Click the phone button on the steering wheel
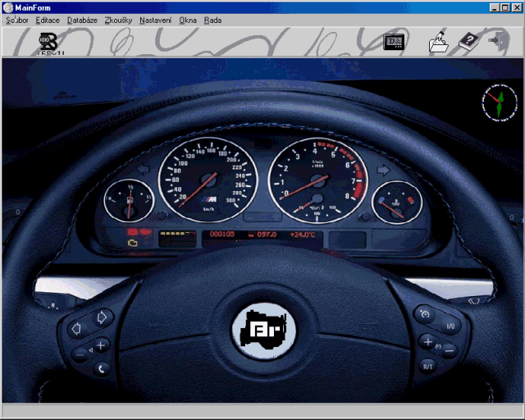Screen dimensions: 525x420 [x=101, y=369]
